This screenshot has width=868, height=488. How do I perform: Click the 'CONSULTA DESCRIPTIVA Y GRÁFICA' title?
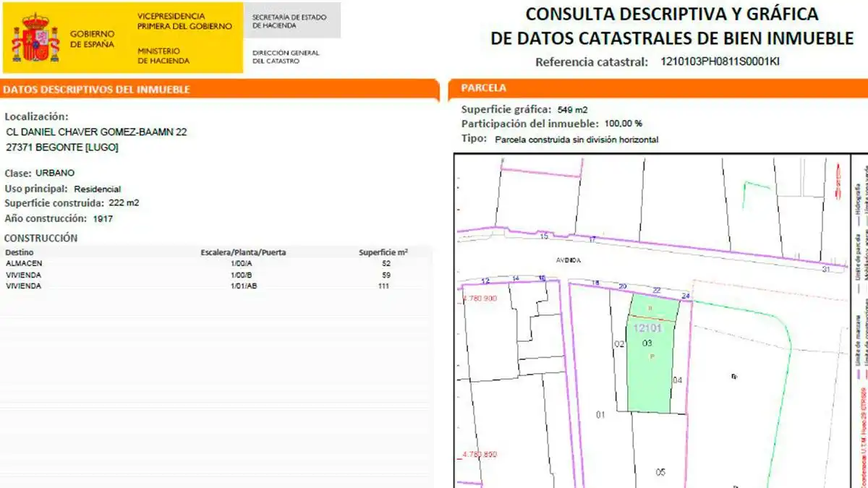click(x=672, y=14)
